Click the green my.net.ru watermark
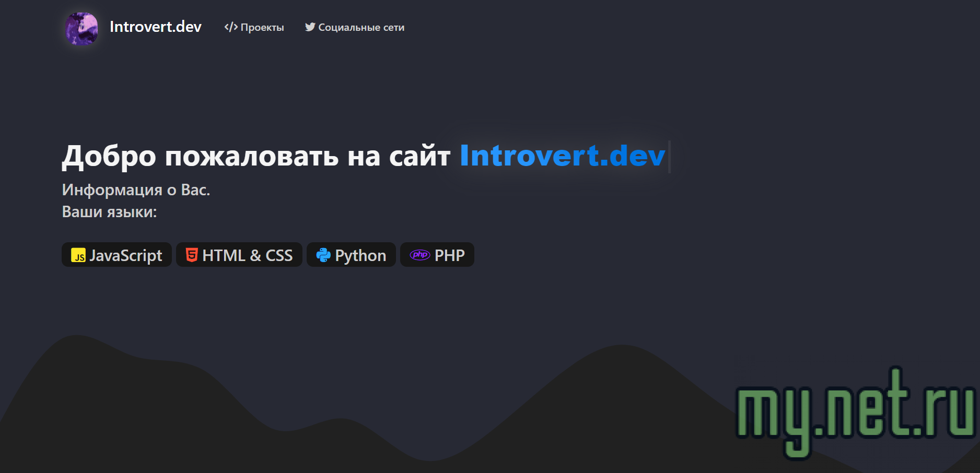 pyautogui.click(x=855, y=411)
